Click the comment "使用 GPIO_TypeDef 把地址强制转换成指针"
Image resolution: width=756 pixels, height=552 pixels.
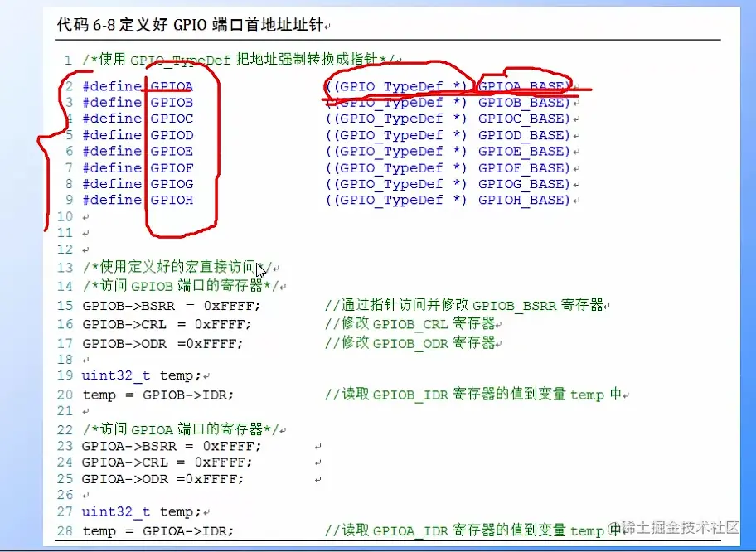click(x=239, y=60)
